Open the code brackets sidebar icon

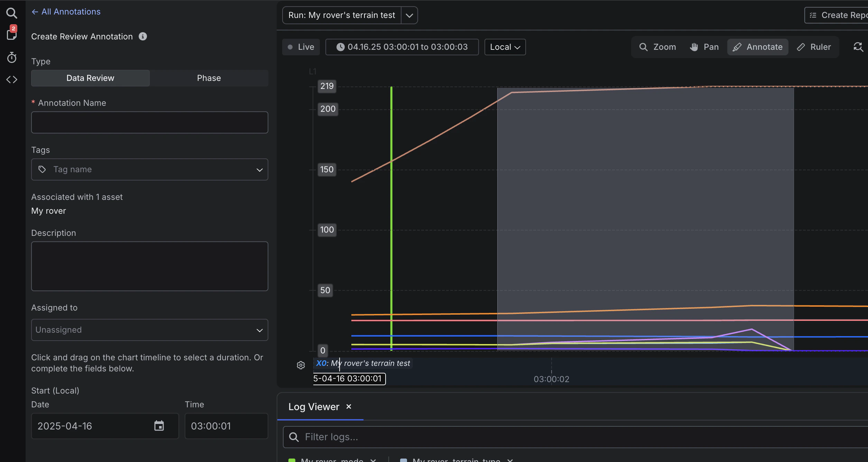(x=12, y=80)
